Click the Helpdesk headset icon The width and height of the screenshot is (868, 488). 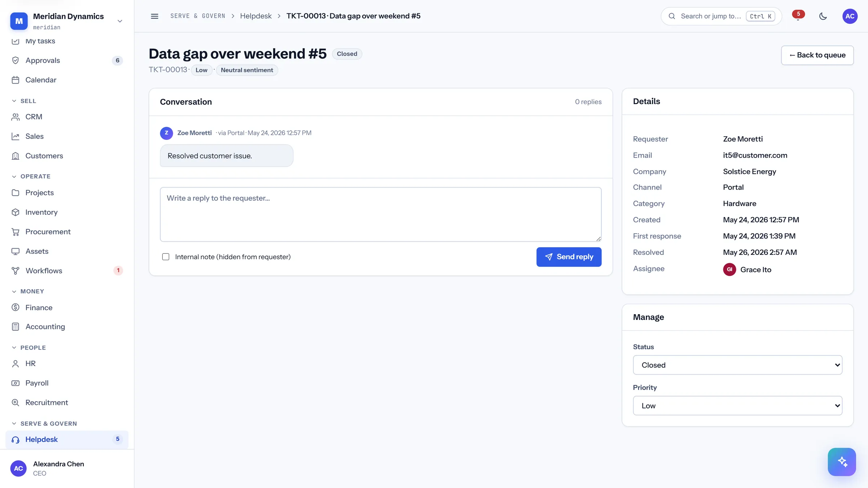coord(16,440)
